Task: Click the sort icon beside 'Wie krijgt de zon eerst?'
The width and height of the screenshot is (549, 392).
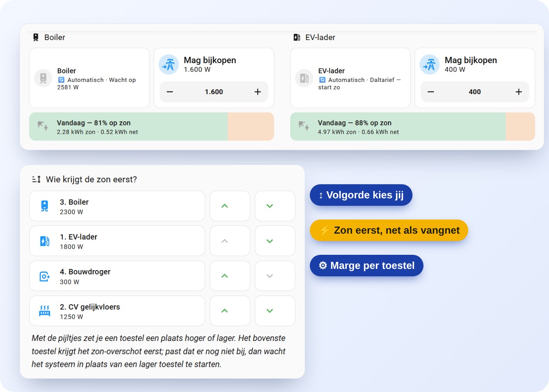Action: [36, 179]
